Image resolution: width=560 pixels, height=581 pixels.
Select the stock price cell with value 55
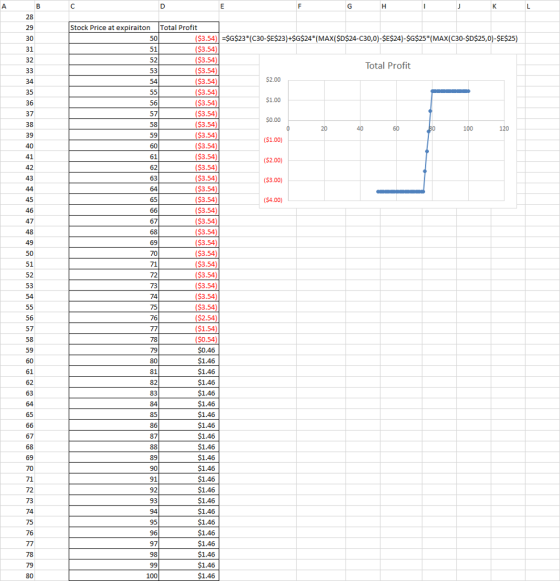pos(113,92)
